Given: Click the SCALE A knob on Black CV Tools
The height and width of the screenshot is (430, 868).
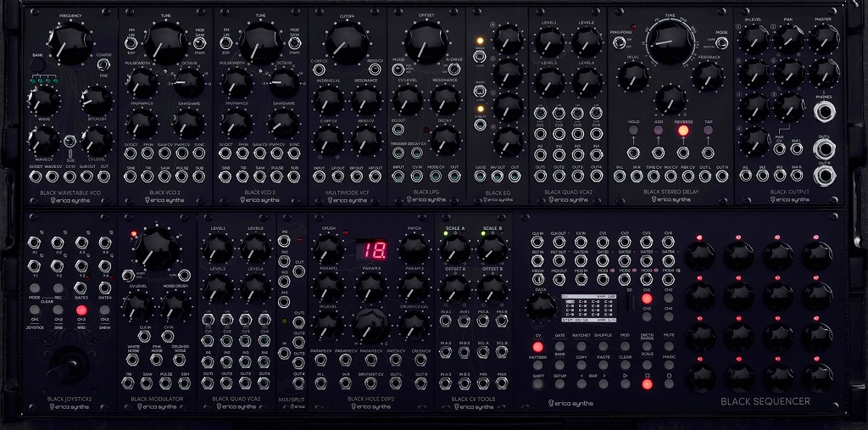Looking at the screenshot, I should (454, 249).
